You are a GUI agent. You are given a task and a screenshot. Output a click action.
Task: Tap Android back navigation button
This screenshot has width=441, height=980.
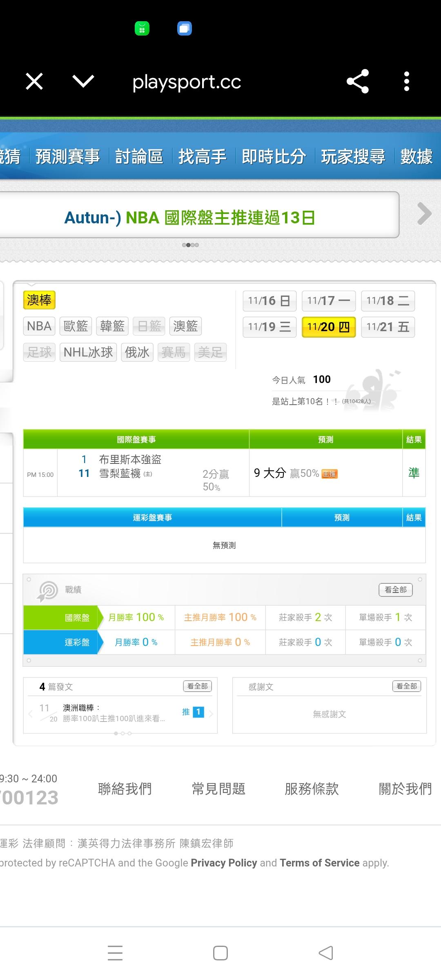tap(326, 953)
